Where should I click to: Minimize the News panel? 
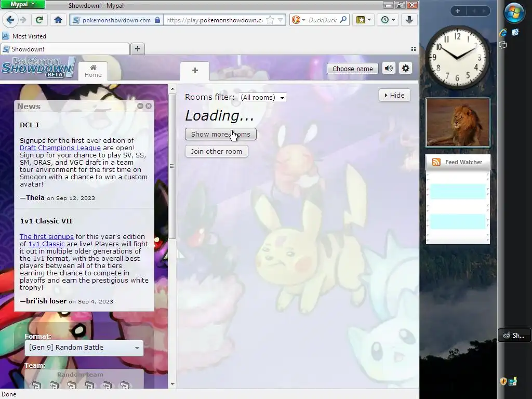[140, 106]
